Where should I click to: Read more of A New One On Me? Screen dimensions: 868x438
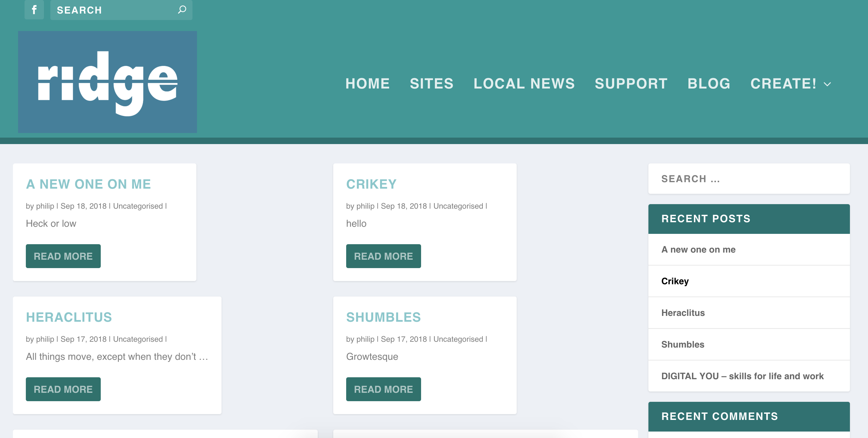[63, 256]
